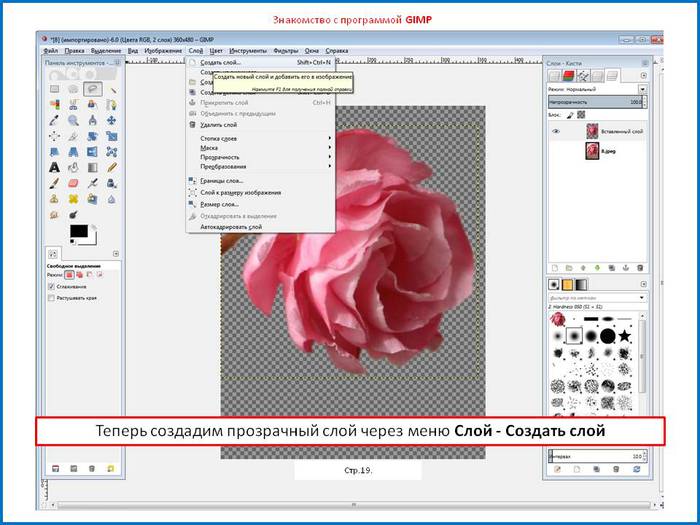
Task: Create a new layer from layers panel bottom
Action: 555,268
